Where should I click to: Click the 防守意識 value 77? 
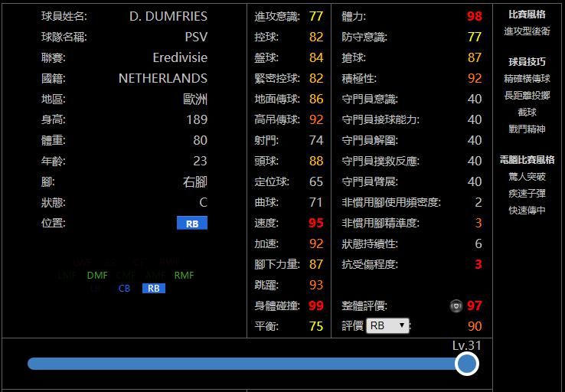474,37
